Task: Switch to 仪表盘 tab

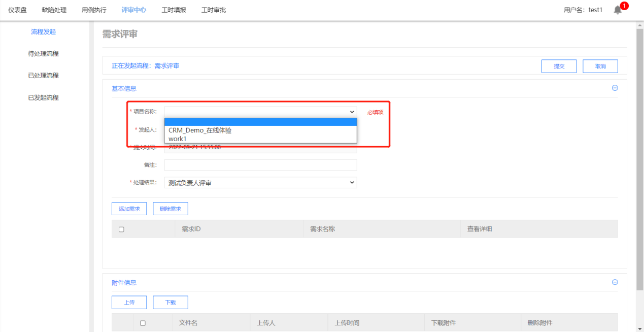Action: click(x=17, y=10)
